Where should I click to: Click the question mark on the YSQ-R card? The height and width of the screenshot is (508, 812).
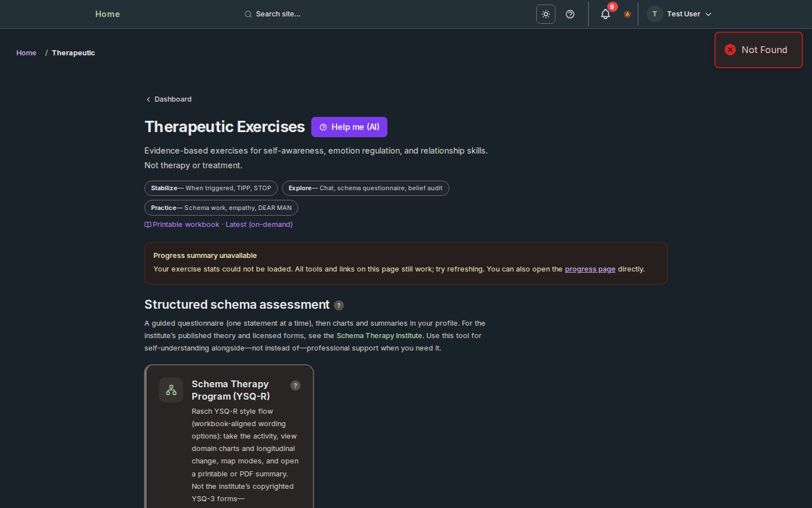[295, 386]
